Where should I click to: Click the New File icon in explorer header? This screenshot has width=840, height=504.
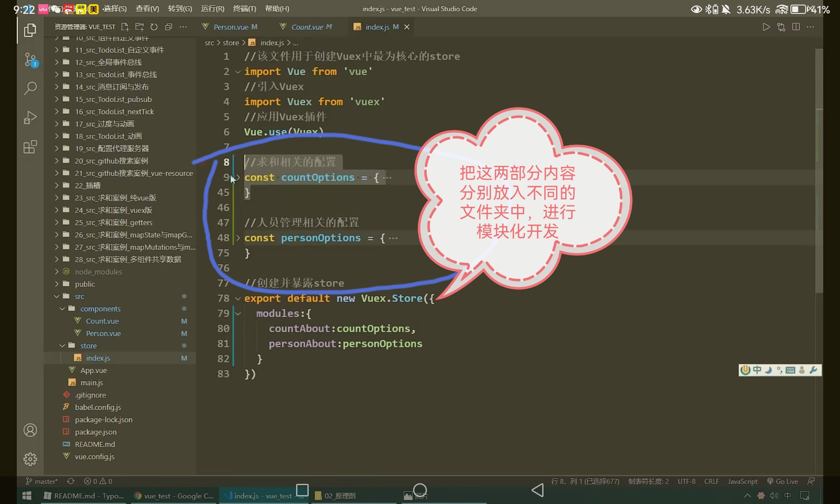coord(125,27)
